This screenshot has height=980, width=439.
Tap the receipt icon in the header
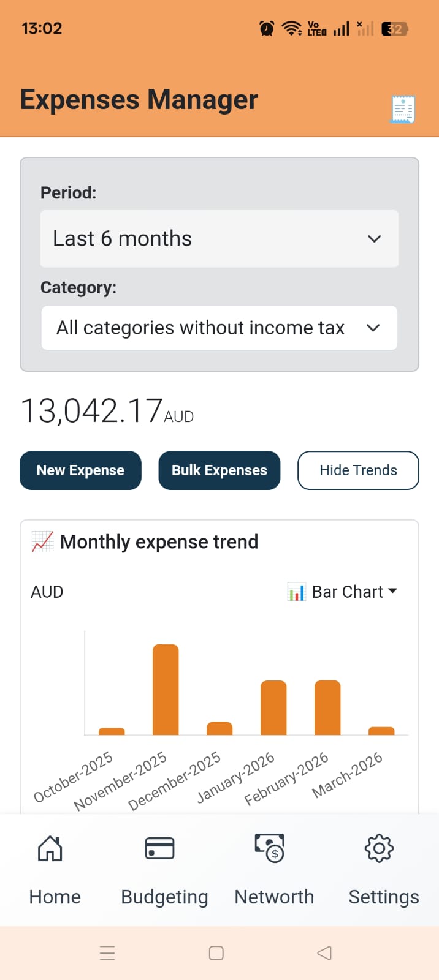tap(403, 109)
